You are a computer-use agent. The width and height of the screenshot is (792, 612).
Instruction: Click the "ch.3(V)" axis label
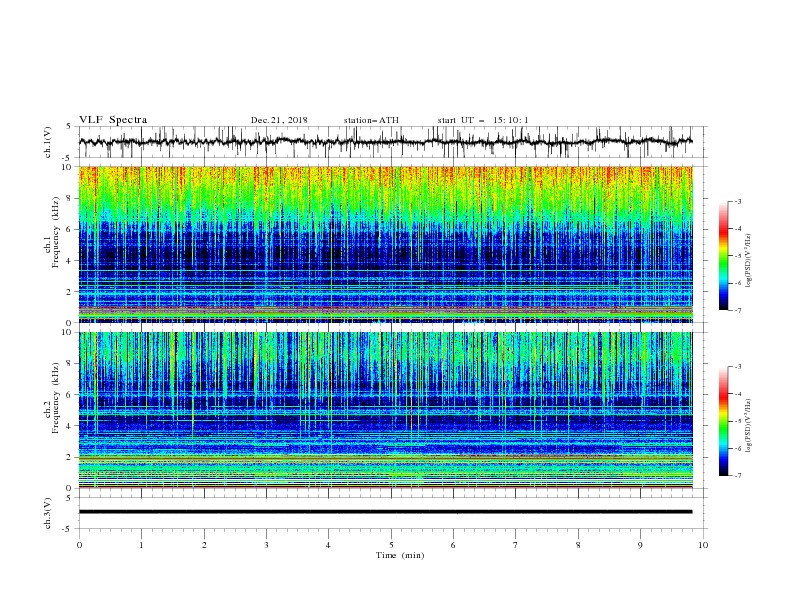[48, 513]
